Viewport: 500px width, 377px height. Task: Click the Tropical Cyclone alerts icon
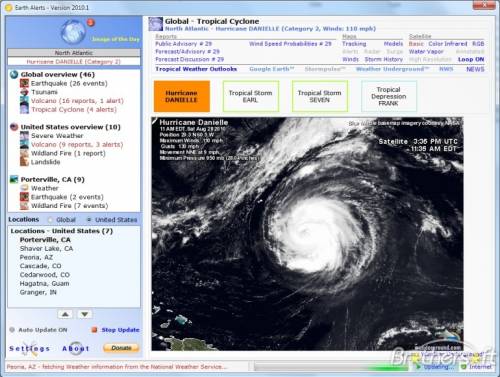point(24,109)
